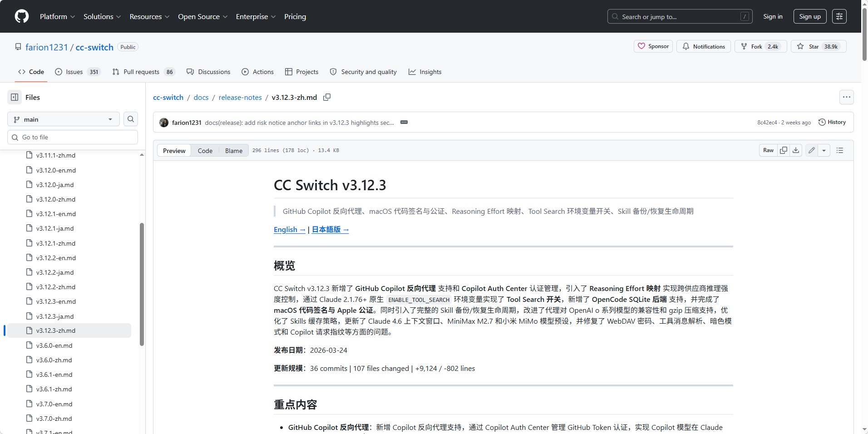This screenshot has width=868, height=434.
Task: Open Pull requests tab
Action: (x=143, y=72)
